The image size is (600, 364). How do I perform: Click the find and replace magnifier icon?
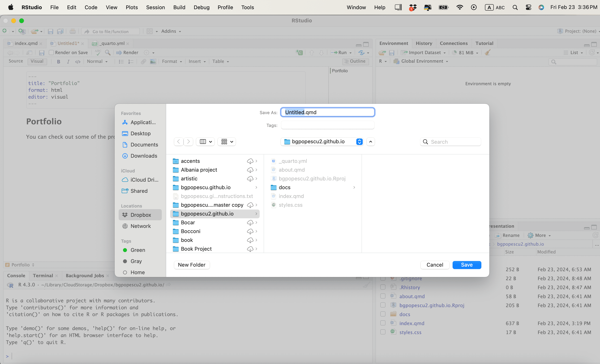108,52
